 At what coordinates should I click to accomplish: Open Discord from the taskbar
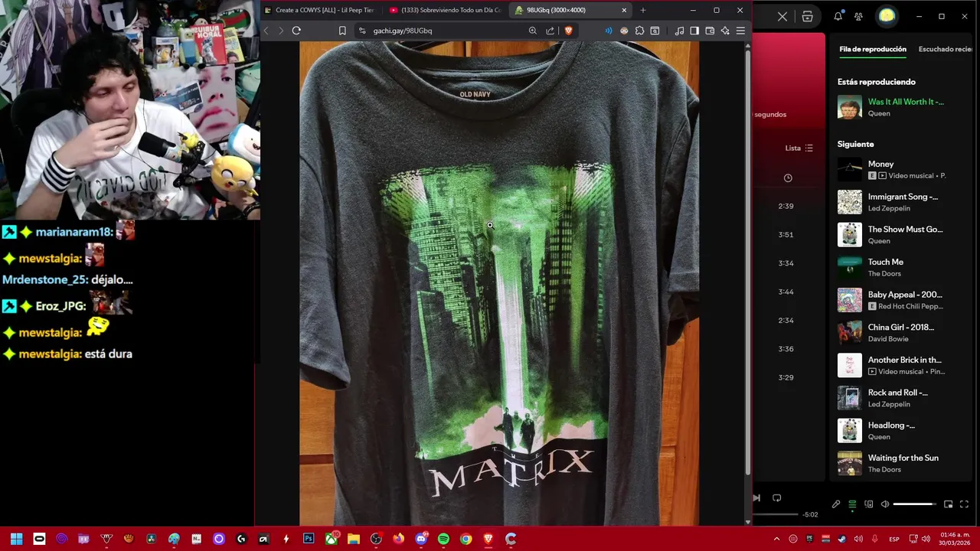[x=421, y=539]
